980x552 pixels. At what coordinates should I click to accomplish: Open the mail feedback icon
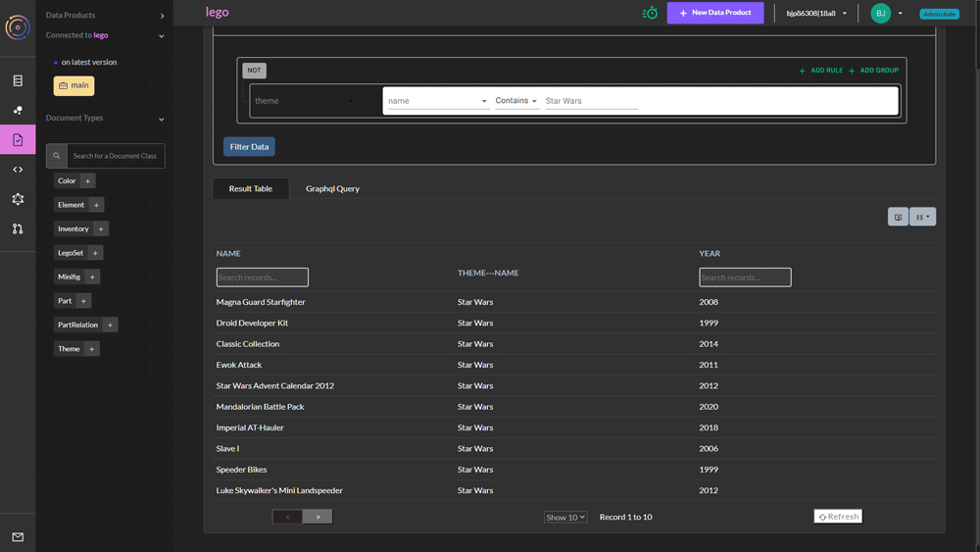click(x=18, y=537)
